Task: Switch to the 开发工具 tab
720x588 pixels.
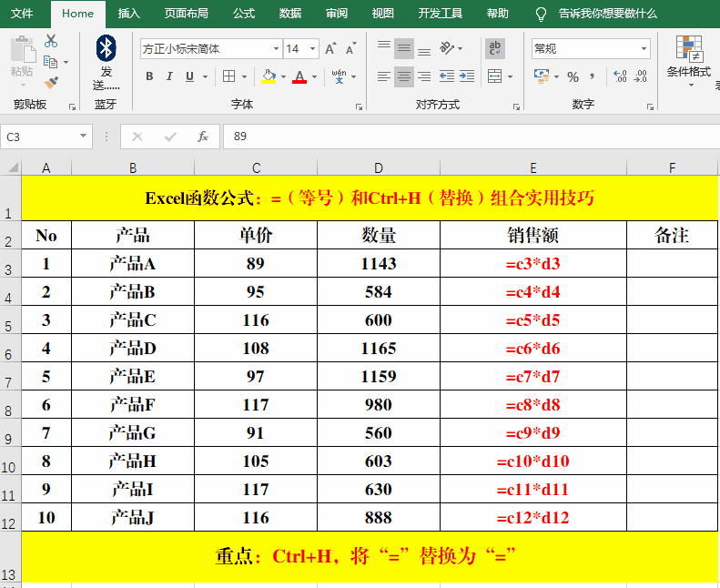Action: click(x=440, y=14)
